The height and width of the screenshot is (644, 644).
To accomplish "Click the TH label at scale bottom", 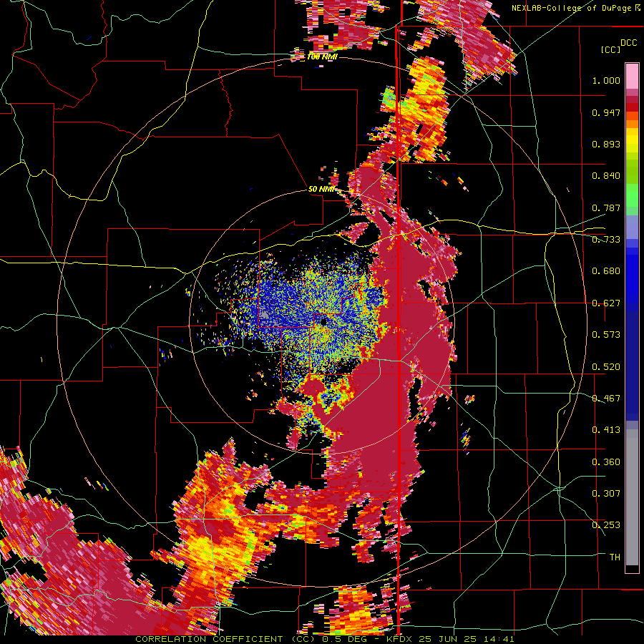I will coord(615,557).
